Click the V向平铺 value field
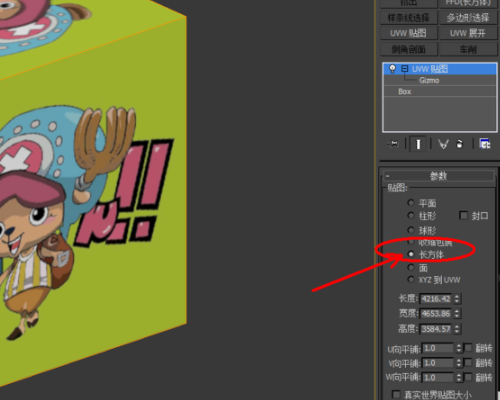Screen dimensions: 500x400 438,363
